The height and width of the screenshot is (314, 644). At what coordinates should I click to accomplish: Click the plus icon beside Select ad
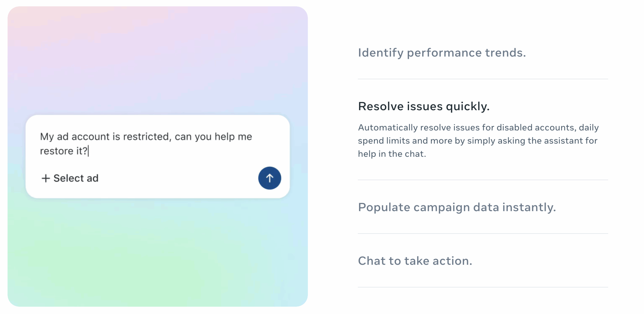tap(46, 178)
